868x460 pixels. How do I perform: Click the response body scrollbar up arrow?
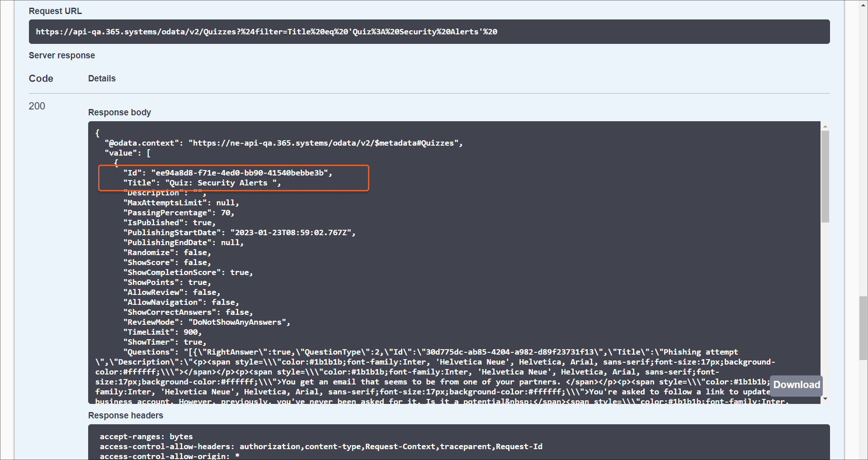coord(825,127)
